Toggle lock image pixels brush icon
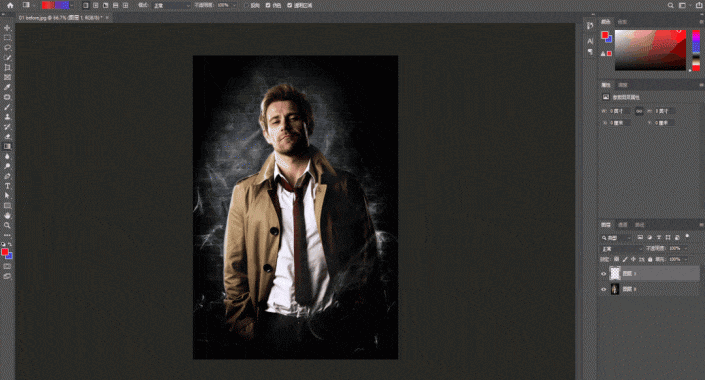The image size is (705, 380). pyautogui.click(x=625, y=259)
